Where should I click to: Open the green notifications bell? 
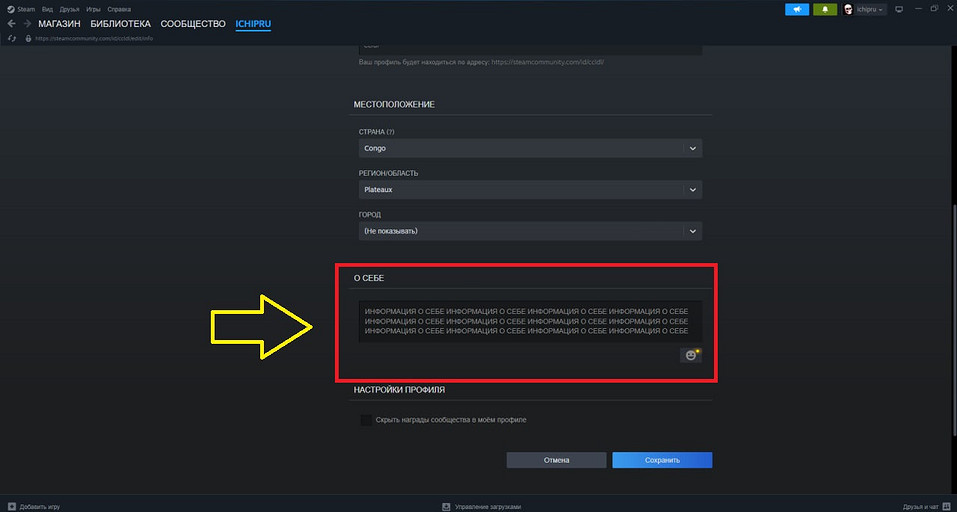pyautogui.click(x=826, y=9)
